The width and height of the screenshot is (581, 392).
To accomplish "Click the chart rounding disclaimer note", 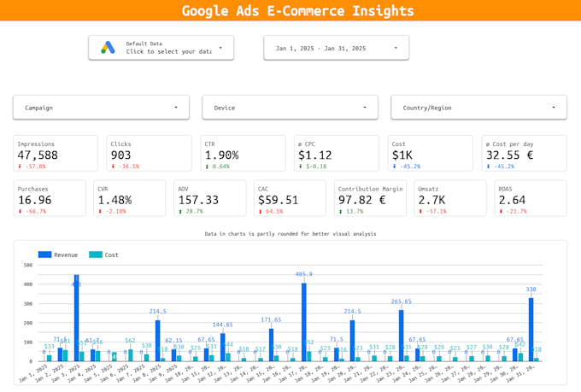I will coord(290,234).
